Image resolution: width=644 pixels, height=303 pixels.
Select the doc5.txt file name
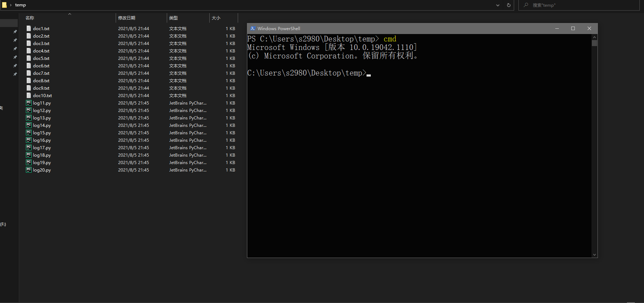[41, 58]
